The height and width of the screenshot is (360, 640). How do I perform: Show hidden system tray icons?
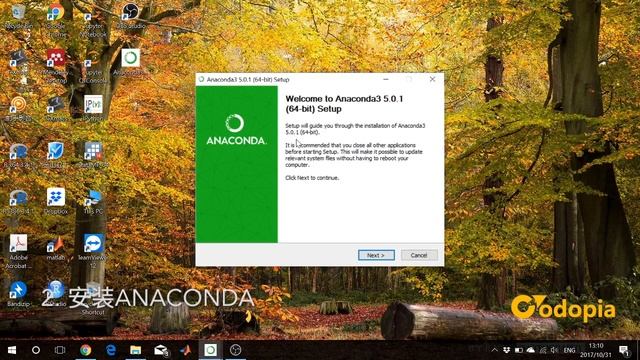(495, 350)
